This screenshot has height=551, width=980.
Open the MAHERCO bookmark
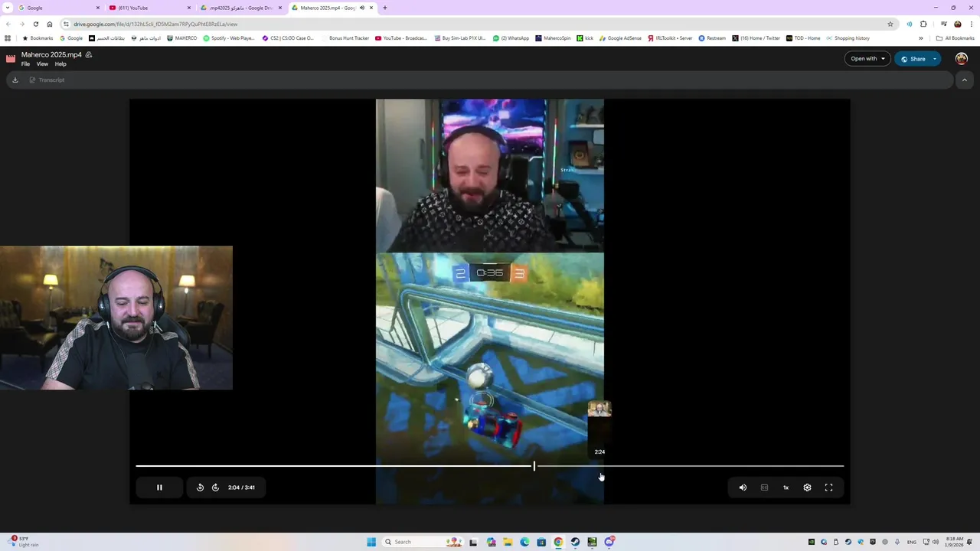point(181,38)
